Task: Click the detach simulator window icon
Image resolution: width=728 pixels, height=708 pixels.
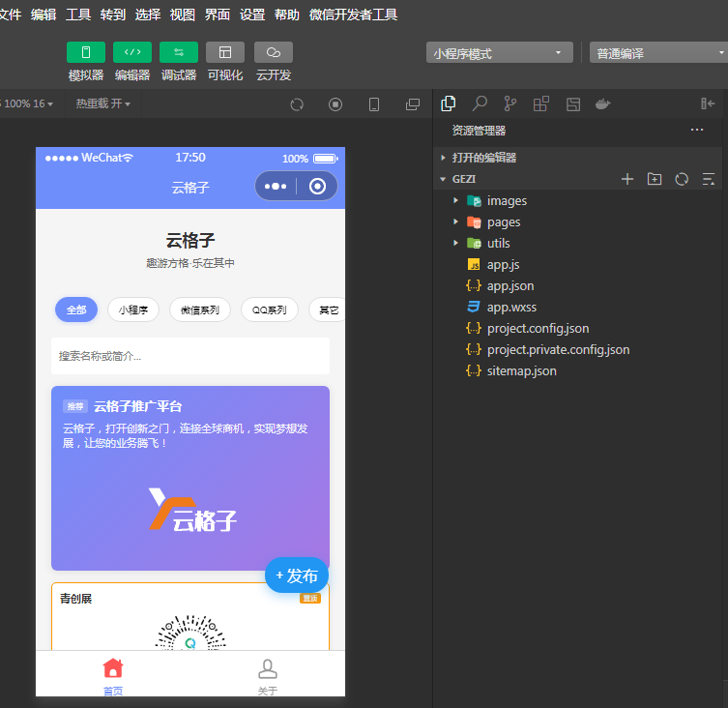Action: pos(412,104)
